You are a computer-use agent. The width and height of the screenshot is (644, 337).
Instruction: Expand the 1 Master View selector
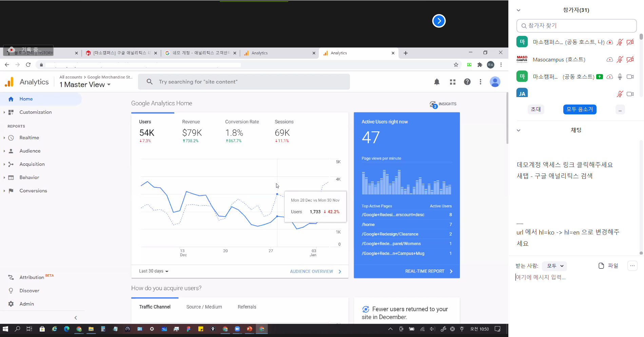(85, 85)
